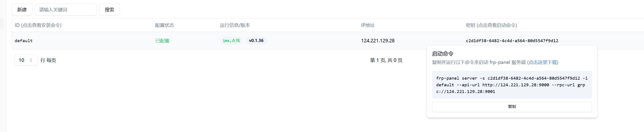Select the v0.1.36 version badge

[x=256, y=41]
